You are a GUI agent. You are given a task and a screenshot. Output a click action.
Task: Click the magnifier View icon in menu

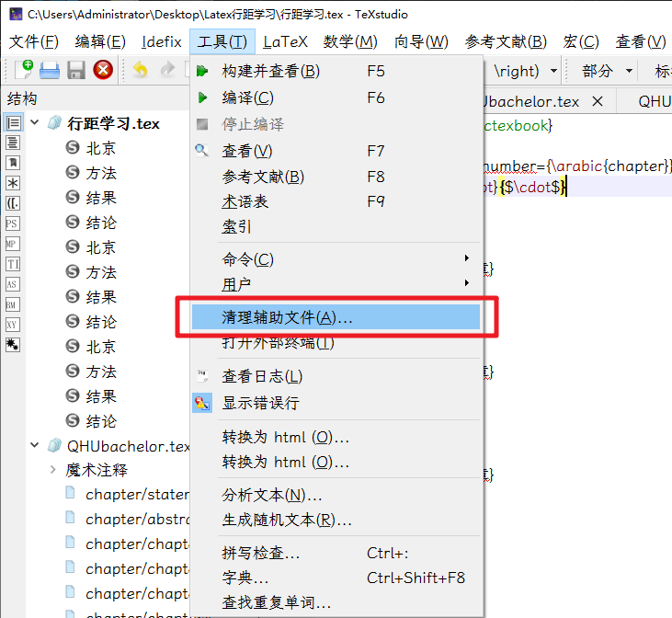click(x=202, y=151)
